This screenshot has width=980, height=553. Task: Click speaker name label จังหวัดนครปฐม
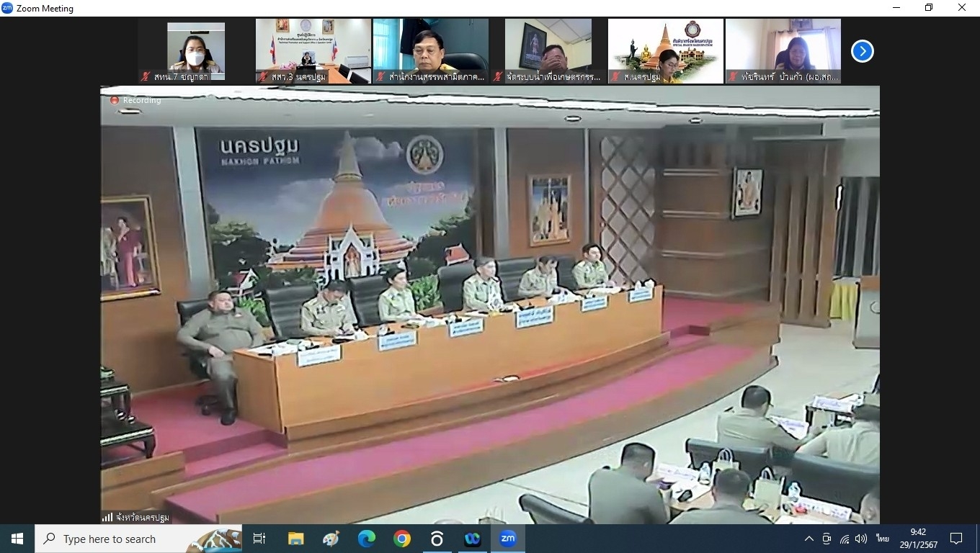(142, 518)
